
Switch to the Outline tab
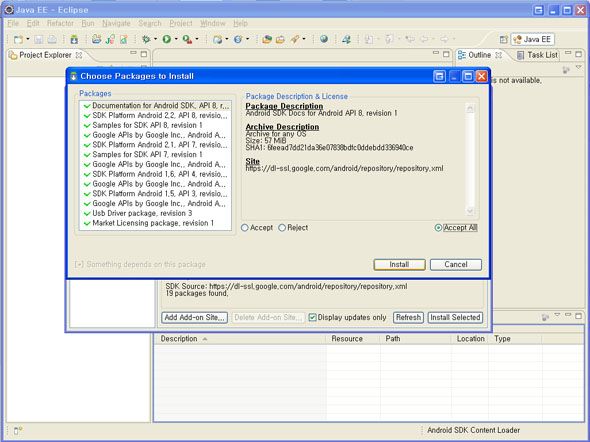click(479, 55)
